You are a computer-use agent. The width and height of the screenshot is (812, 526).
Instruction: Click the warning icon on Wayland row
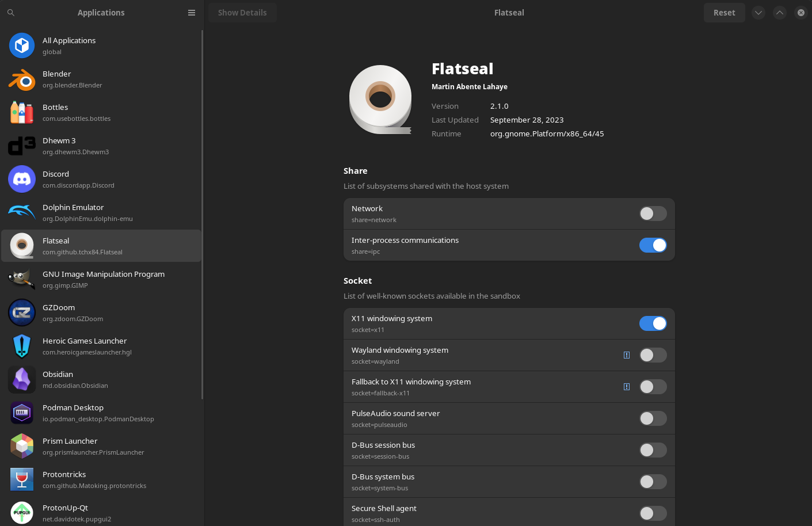click(x=627, y=355)
